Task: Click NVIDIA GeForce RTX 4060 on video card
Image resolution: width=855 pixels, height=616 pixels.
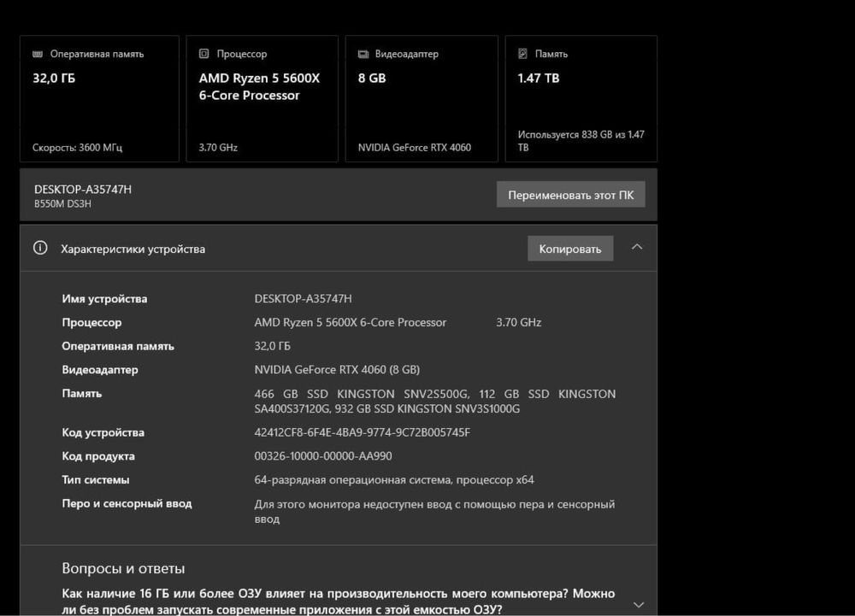Action: point(415,147)
